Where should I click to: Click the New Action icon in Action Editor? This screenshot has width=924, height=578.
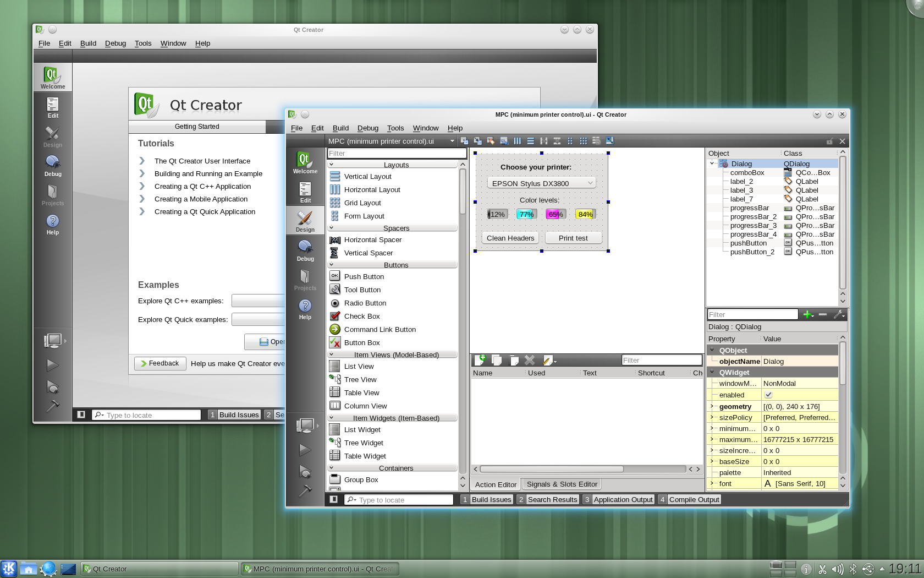click(480, 360)
